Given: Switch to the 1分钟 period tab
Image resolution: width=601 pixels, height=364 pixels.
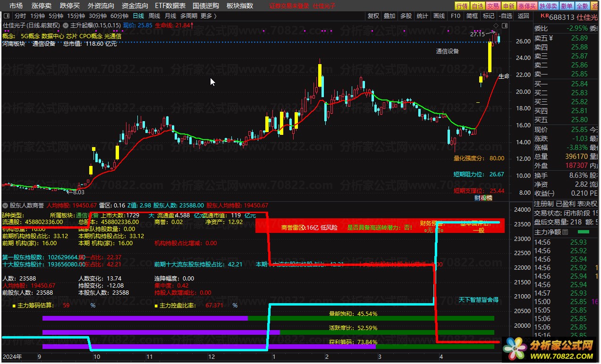Looking at the screenshot, I should pos(37,16).
